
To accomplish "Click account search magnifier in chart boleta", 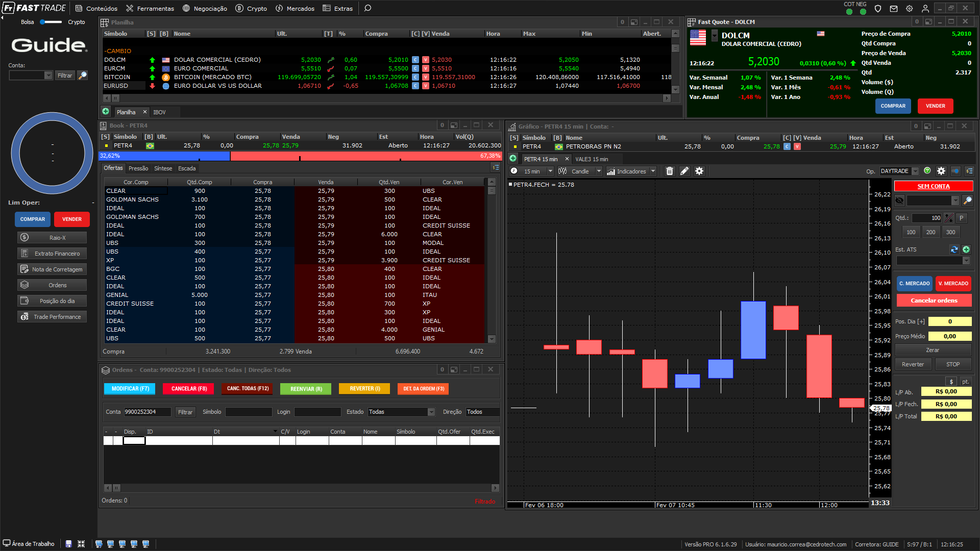I will [967, 201].
